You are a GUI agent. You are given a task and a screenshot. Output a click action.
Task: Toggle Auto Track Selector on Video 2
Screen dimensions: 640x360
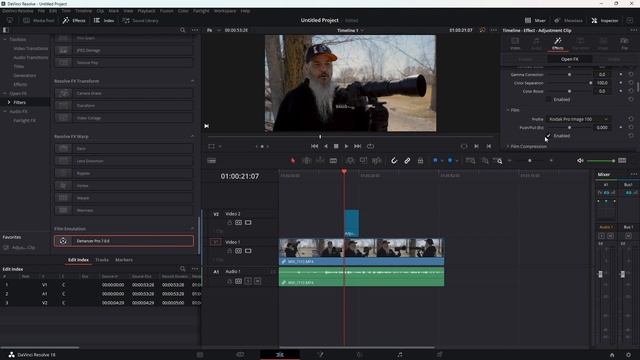tap(238, 223)
